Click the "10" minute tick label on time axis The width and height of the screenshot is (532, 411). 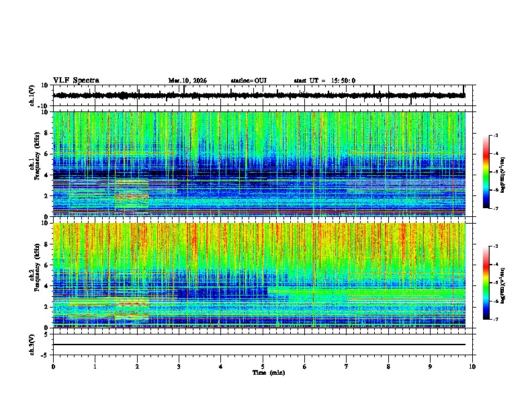(472, 367)
